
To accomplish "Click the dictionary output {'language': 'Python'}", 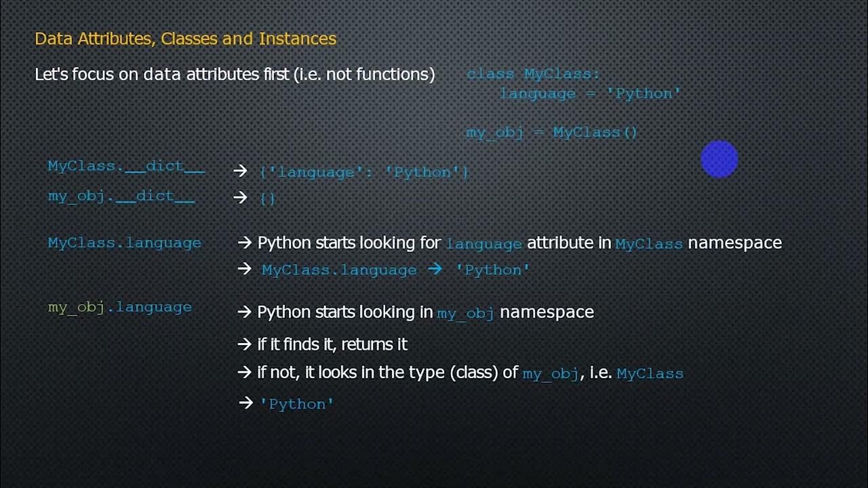I will click(364, 172).
